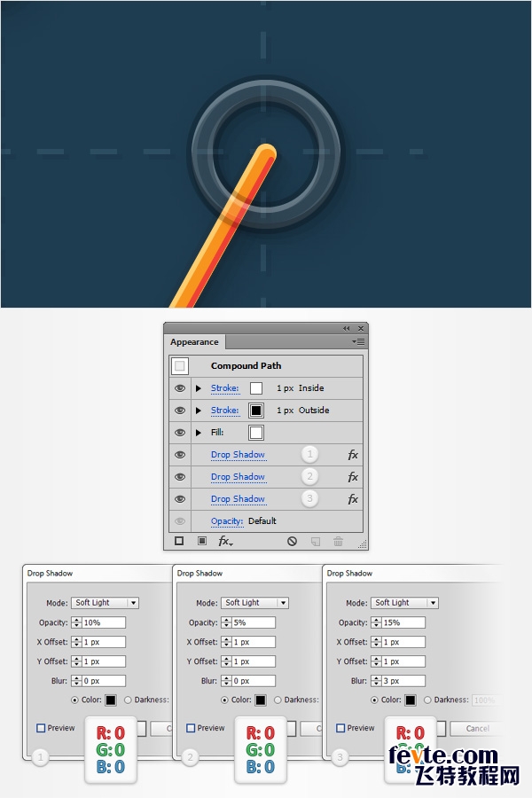Screen dimensions: 532x798
Task: Click the black Outside stroke swatch
Action: [256, 411]
